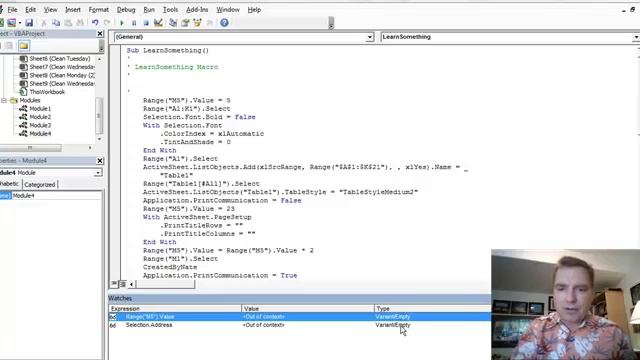Click the Type column header in Watches
The height and width of the screenshot is (360, 640).
433,309
